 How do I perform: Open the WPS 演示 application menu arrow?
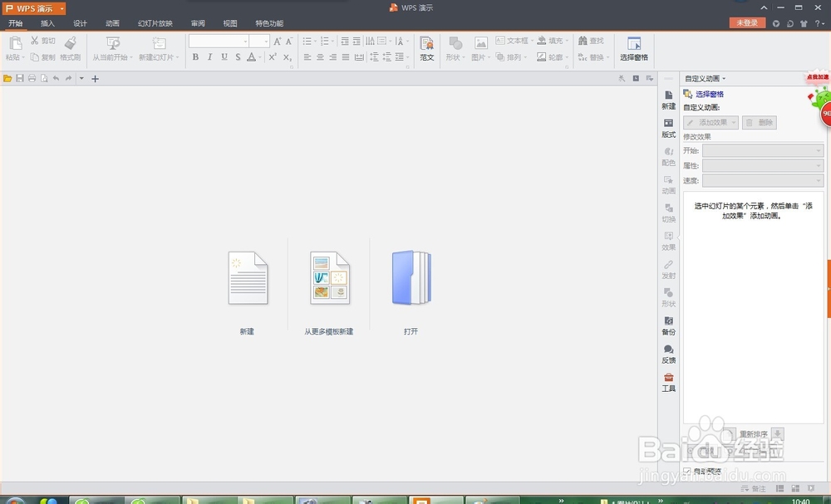[x=61, y=8]
